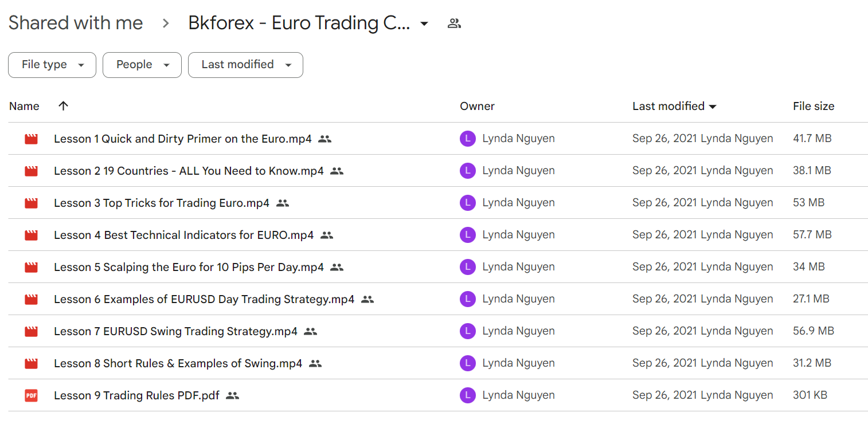Click breadcrumb chevron after Shared with me
The width and height of the screenshot is (868, 436).
point(166,23)
